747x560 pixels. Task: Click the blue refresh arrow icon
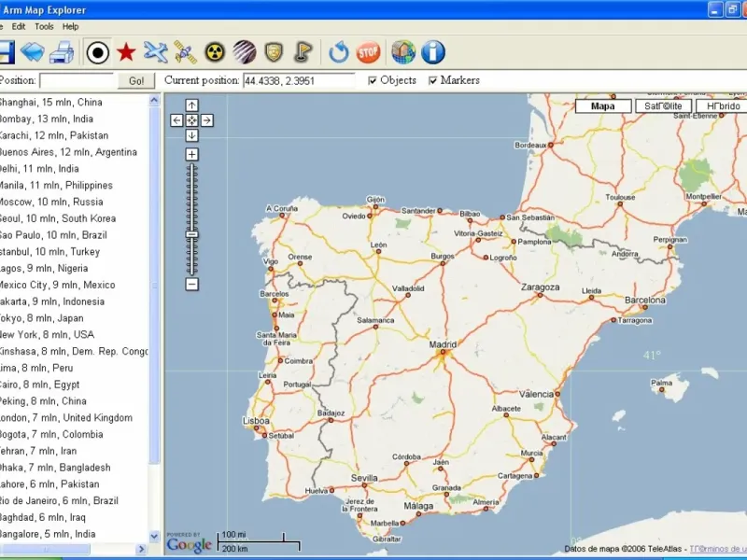[339, 52]
